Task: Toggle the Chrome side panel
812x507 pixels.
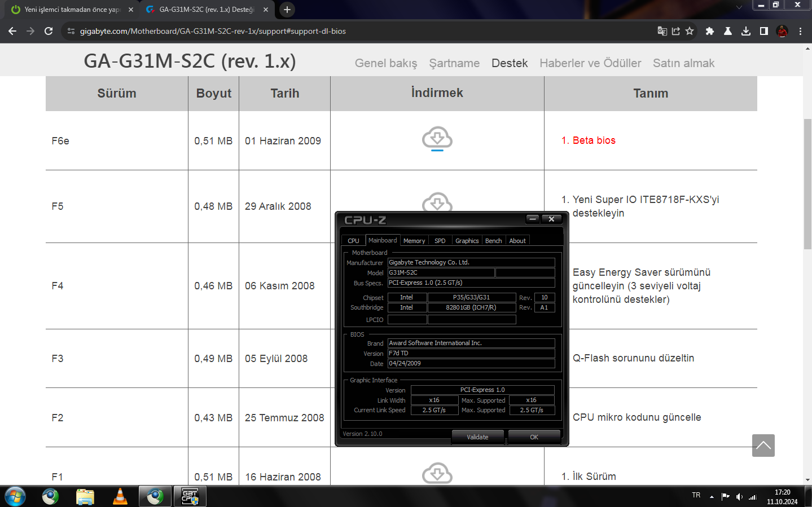Action: pos(764,31)
